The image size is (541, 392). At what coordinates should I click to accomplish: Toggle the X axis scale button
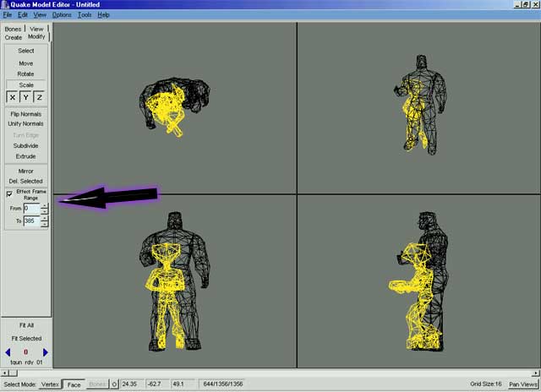12,98
